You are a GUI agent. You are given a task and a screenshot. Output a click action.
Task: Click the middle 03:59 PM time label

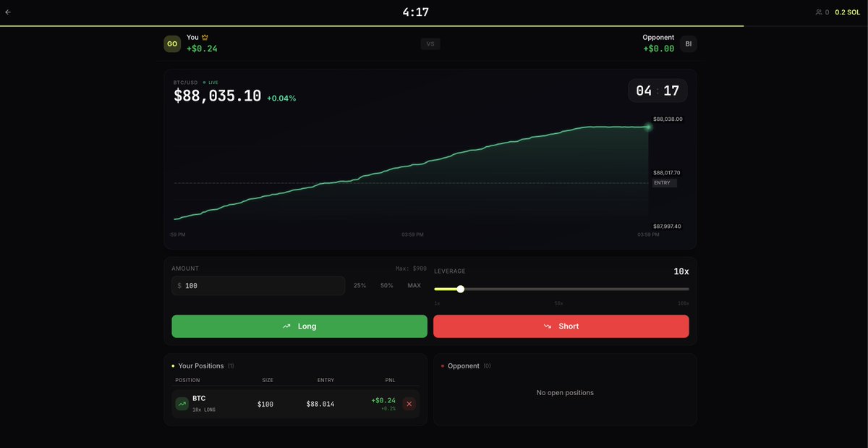pos(412,234)
